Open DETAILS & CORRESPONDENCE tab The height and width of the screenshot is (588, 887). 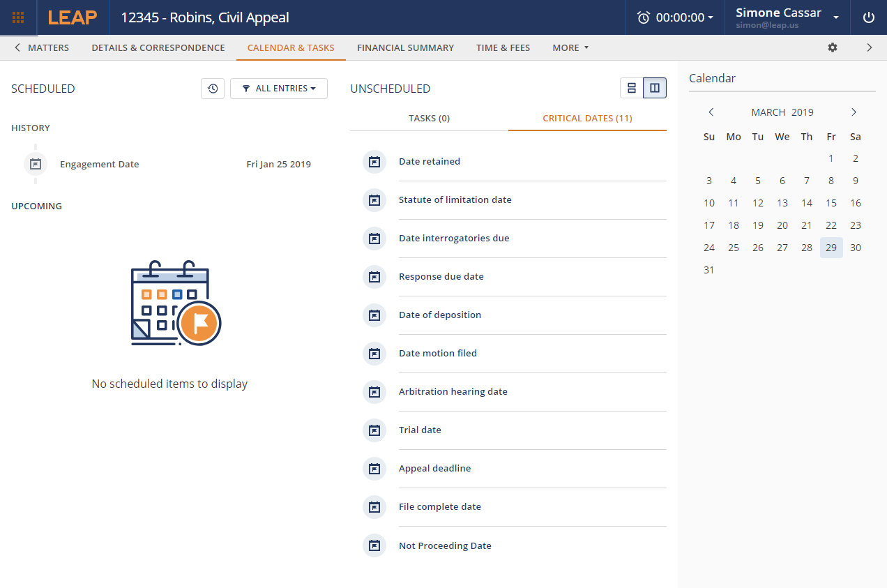pyautogui.click(x=158, y=47)
